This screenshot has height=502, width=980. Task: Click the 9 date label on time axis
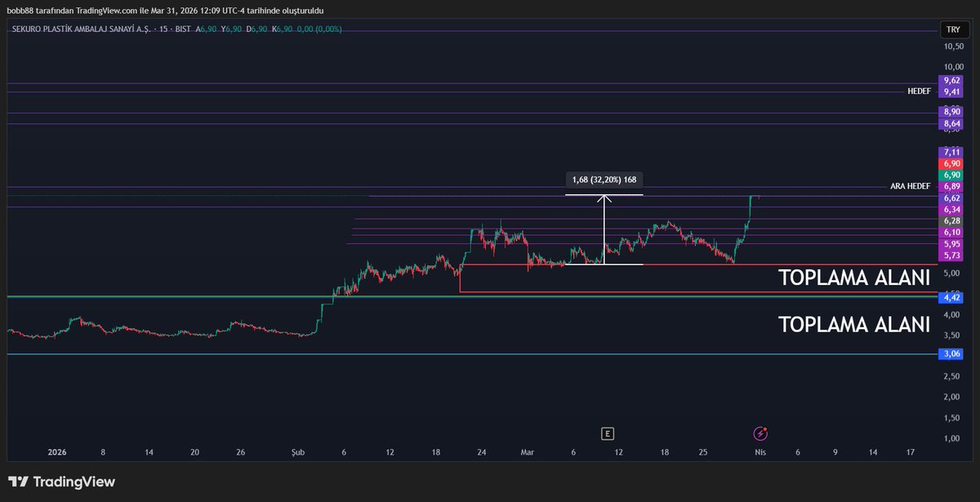pyautogui.click(x=835, y=452)
